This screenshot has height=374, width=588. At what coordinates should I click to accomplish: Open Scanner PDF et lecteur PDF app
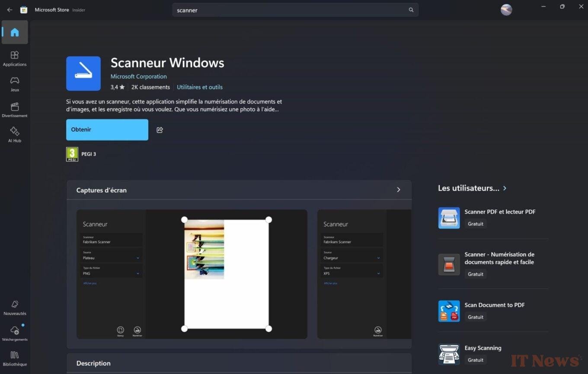click(x=500, y=212)
